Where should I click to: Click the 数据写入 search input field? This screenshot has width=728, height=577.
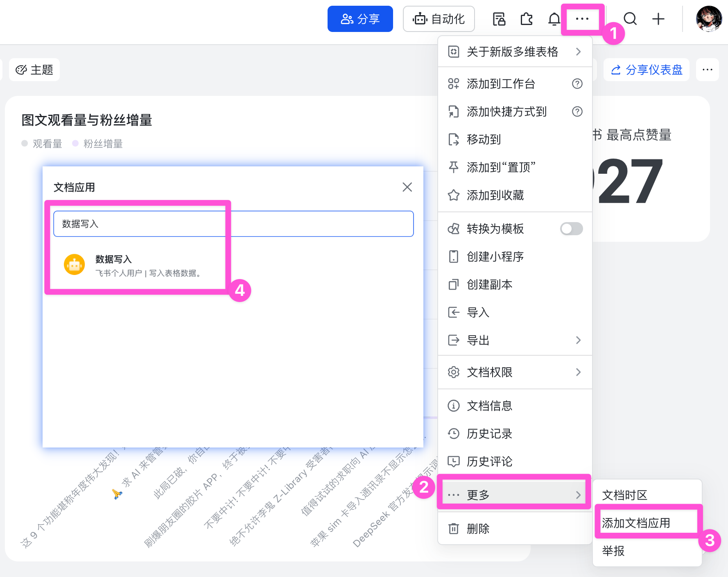[233, 224]
